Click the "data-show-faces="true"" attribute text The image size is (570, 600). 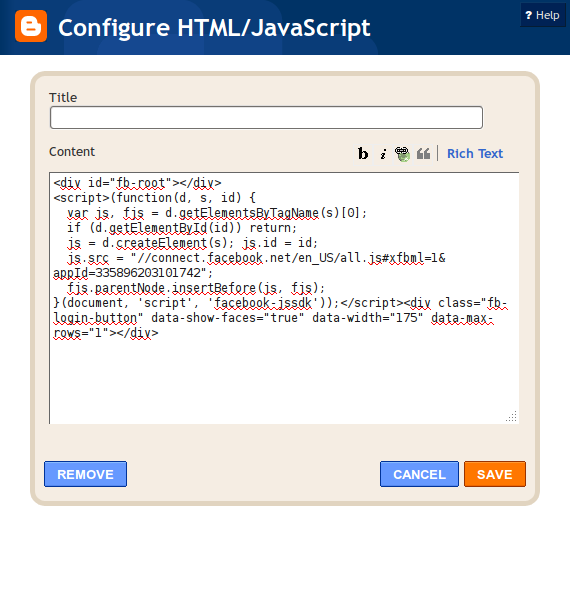(228, 318)
